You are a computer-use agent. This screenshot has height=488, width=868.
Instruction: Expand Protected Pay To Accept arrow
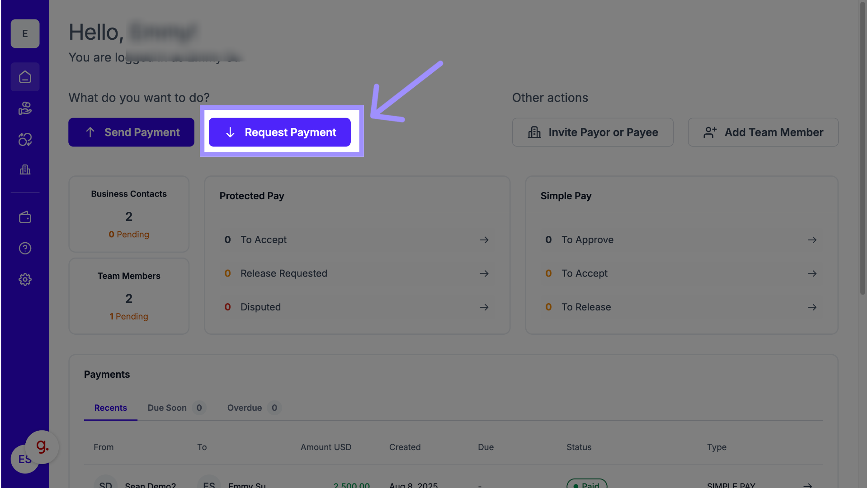(x=484, y=240)
